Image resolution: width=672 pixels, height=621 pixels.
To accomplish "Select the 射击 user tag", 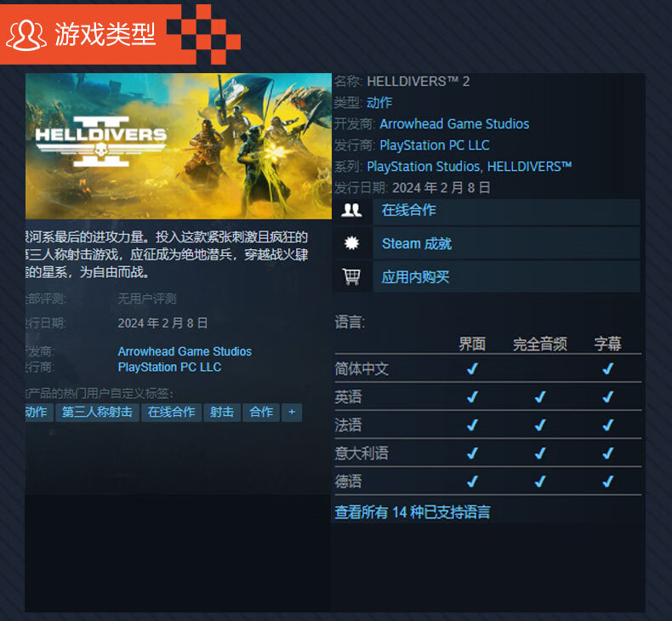I will [222, 413].
